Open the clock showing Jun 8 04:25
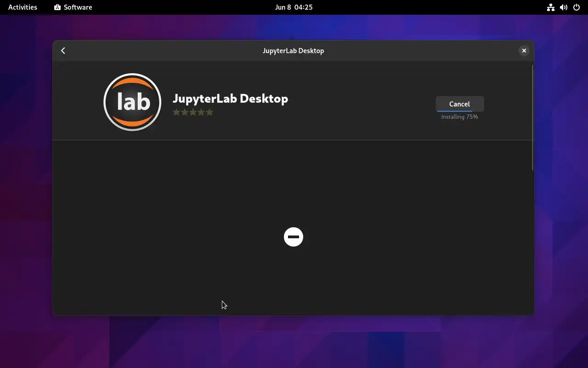The width and height of the screenshot is (588, 368). [294, 7]
